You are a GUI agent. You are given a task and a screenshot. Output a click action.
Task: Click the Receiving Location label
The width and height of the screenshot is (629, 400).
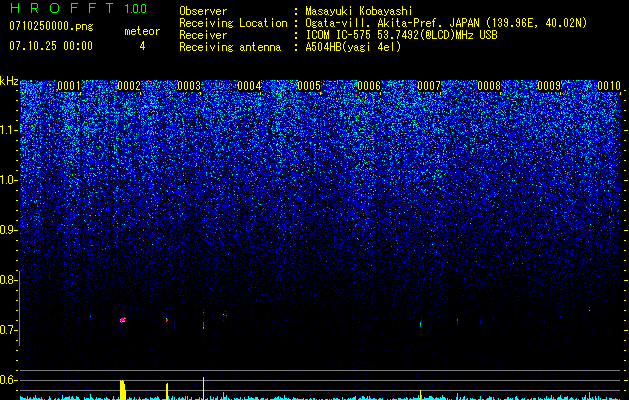233,23
